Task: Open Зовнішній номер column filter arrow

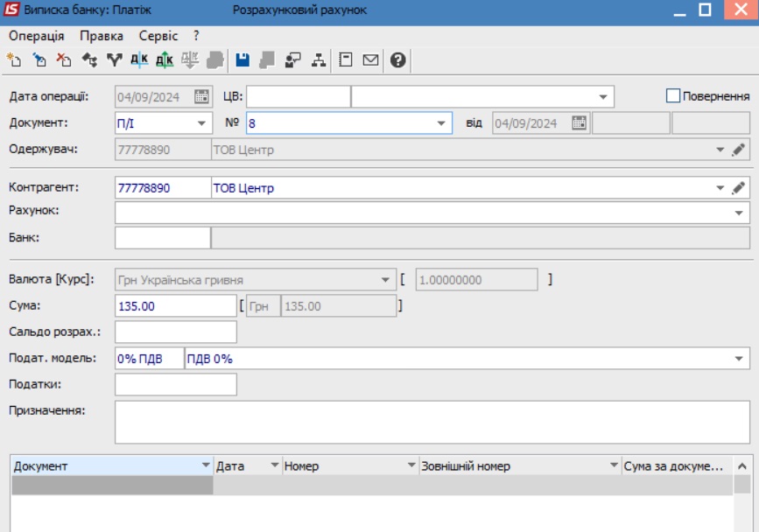Action: pyautogui.click(x=614, y=465)
